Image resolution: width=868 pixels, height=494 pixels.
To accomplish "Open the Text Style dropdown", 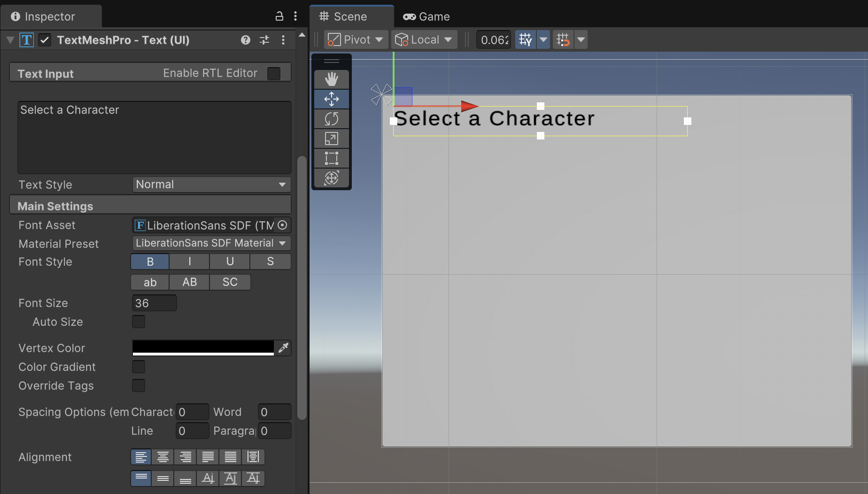I will pyautogui.click(x=211, y=185).
